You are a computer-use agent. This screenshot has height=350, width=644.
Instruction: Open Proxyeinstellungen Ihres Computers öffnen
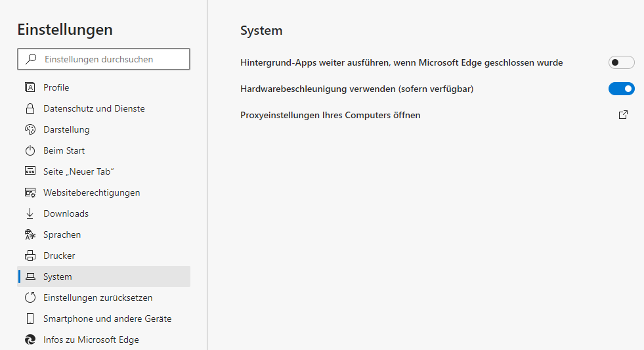click(x=330, y=115)
